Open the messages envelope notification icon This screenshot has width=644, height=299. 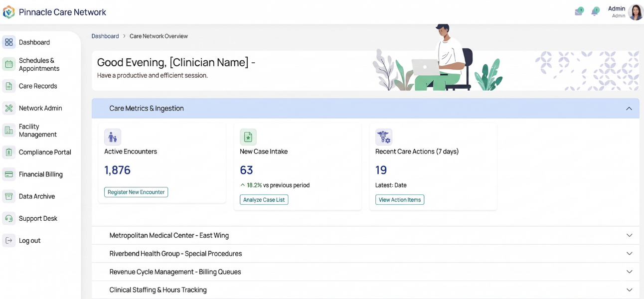coord(578,11)
